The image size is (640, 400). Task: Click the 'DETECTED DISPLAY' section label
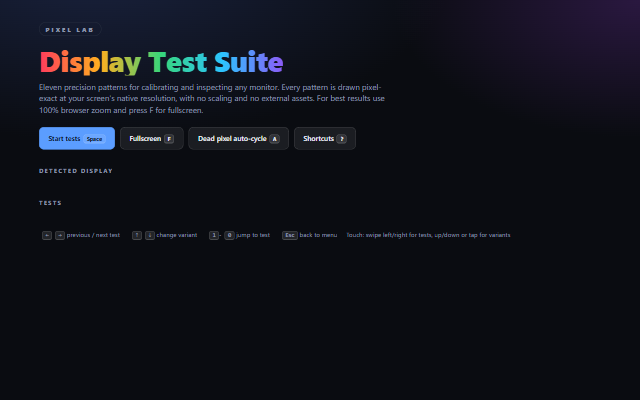point(76,171)
